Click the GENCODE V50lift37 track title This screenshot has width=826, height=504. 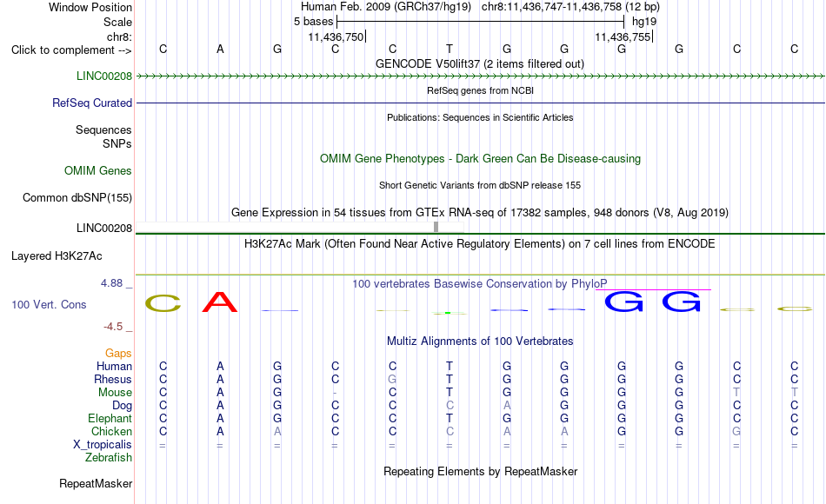pos(480,63)
